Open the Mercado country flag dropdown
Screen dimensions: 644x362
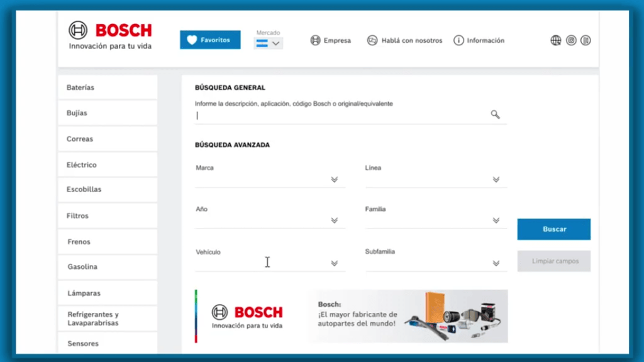click(268, 43)
